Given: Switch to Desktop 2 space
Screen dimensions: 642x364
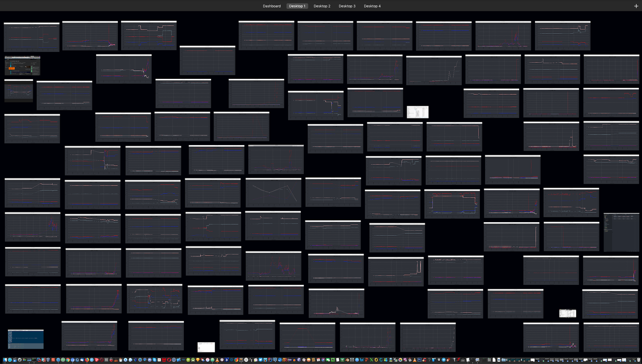Looking at the screenshot, I should (x=322, y=6).
